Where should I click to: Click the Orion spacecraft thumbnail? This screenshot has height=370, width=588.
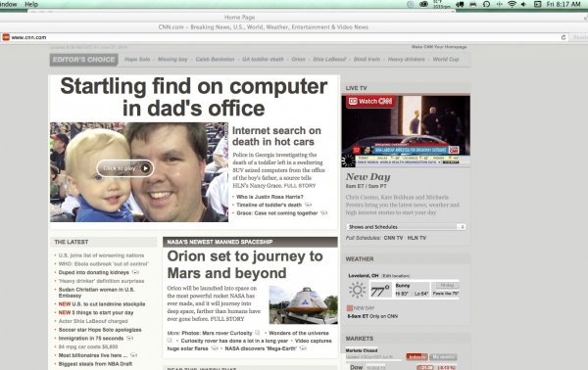[x=304, y=304]
